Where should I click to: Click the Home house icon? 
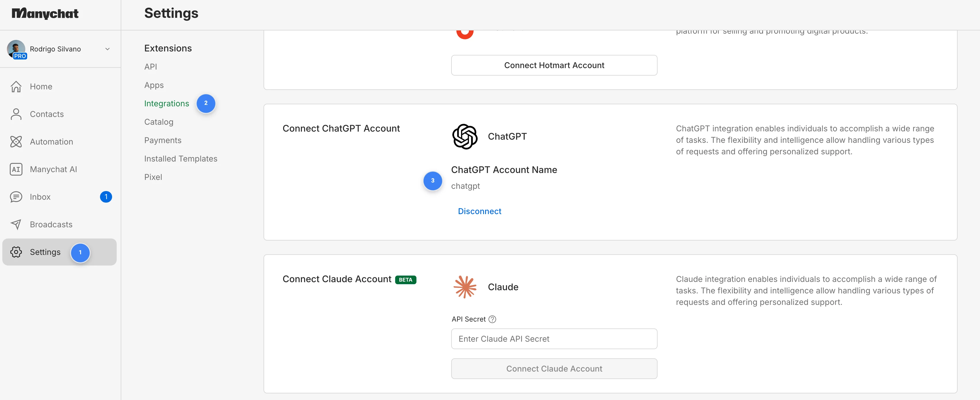[16, 87]
